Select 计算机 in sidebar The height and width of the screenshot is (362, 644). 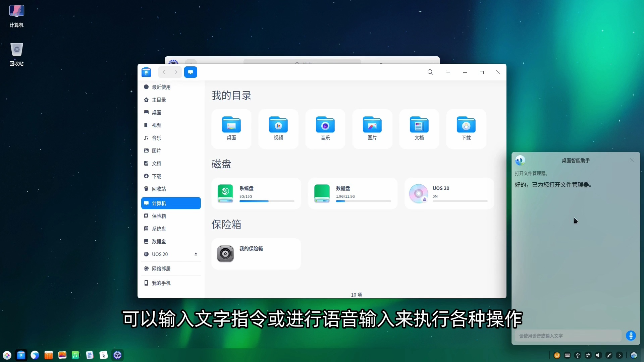point(171,203)
